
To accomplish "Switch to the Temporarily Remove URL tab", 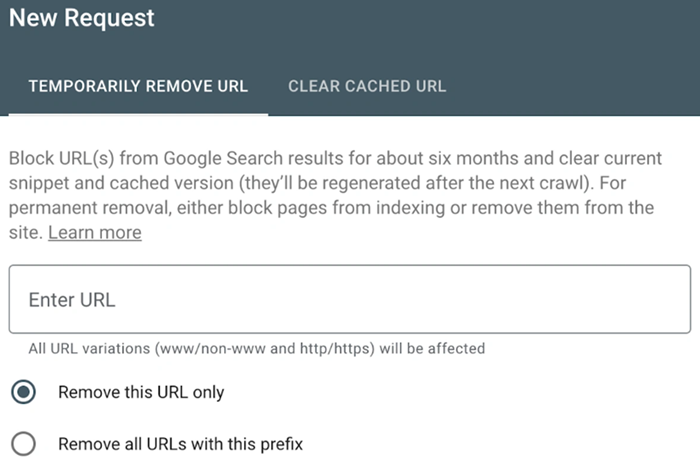I will pos(138,86).
